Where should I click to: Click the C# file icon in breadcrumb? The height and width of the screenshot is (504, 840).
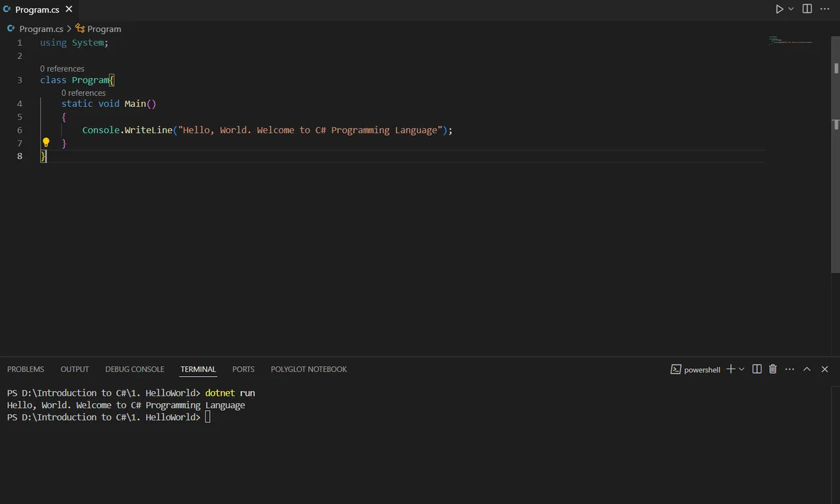pos(11,29)
